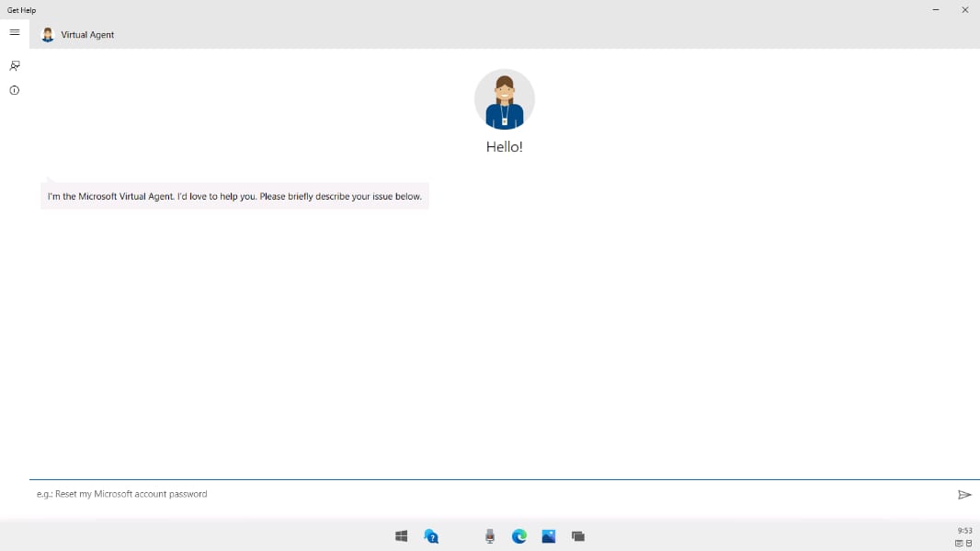
Task: Select the Virtual Agent header label
Action: tap(87, 35)
